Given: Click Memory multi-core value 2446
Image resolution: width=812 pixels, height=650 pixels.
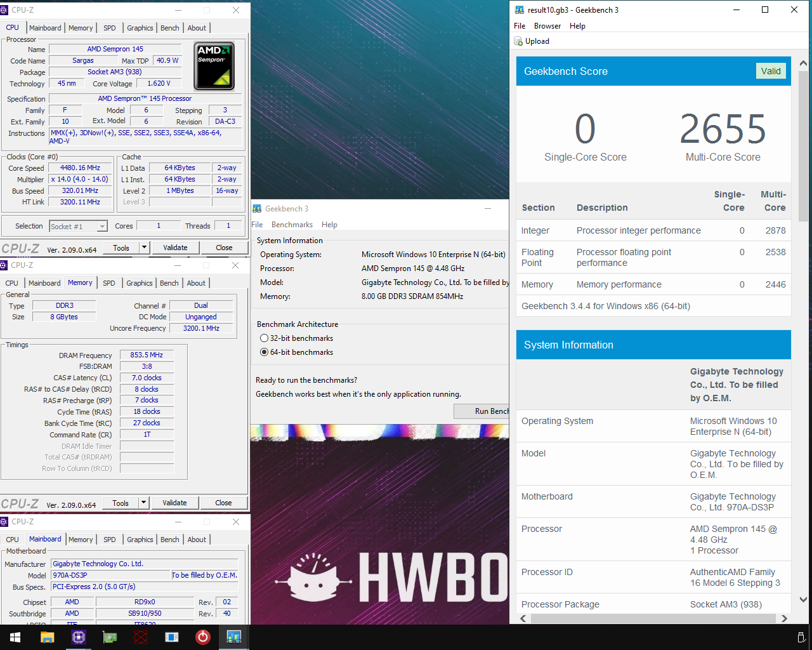Looking at the screenshot, I should pos(775,284).
